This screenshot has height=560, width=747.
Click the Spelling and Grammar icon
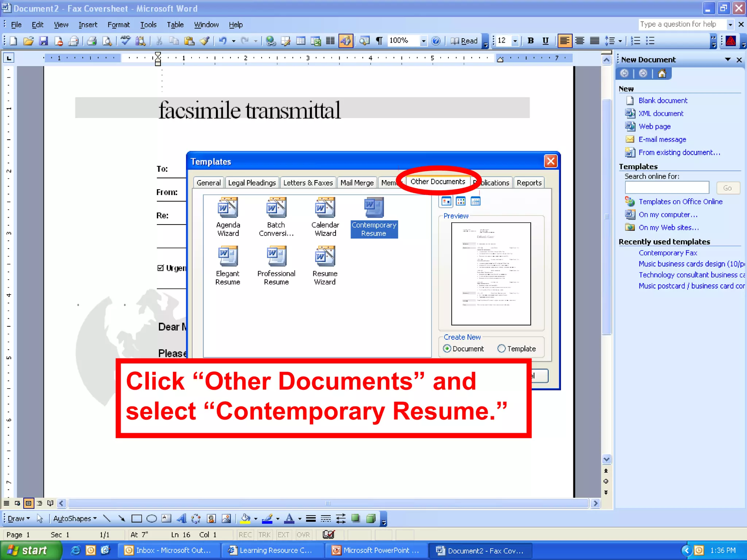pos(125,41)
